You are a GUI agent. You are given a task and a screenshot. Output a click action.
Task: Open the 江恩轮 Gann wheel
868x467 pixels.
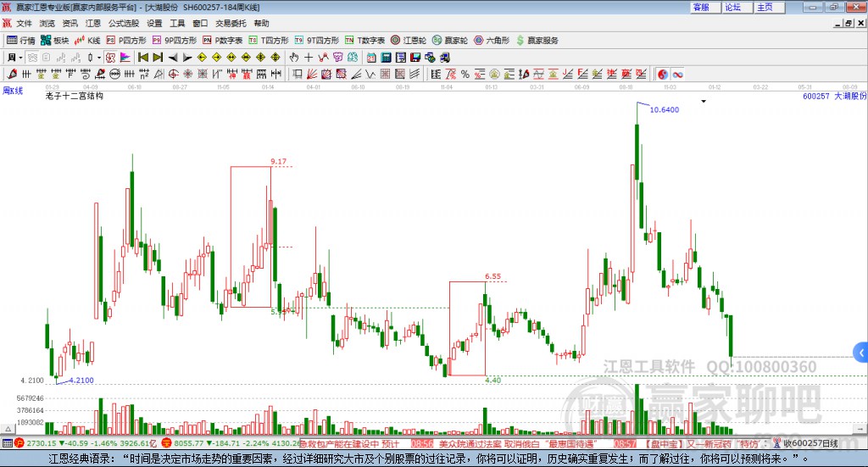[409, 41]
